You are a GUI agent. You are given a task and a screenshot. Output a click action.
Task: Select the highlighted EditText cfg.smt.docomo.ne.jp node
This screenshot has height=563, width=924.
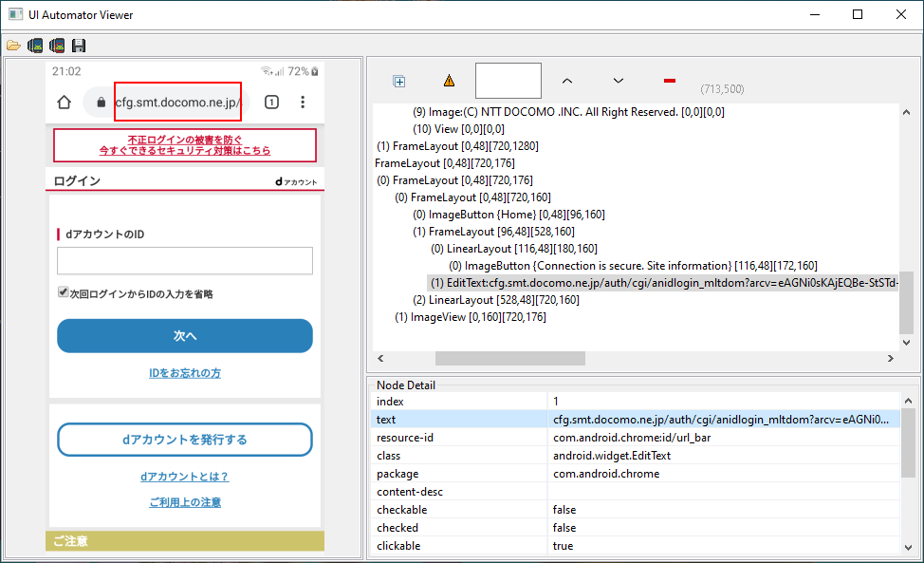tap(663, 283)
